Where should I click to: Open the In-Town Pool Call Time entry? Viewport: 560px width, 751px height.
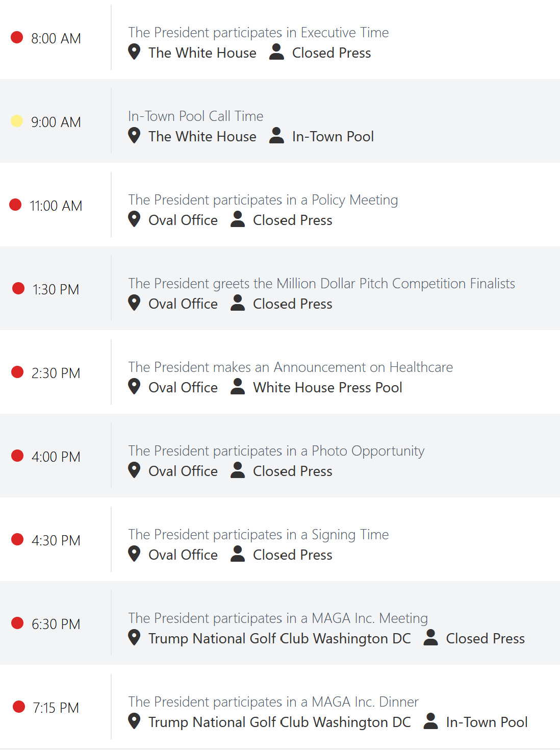tap(196, 116)
